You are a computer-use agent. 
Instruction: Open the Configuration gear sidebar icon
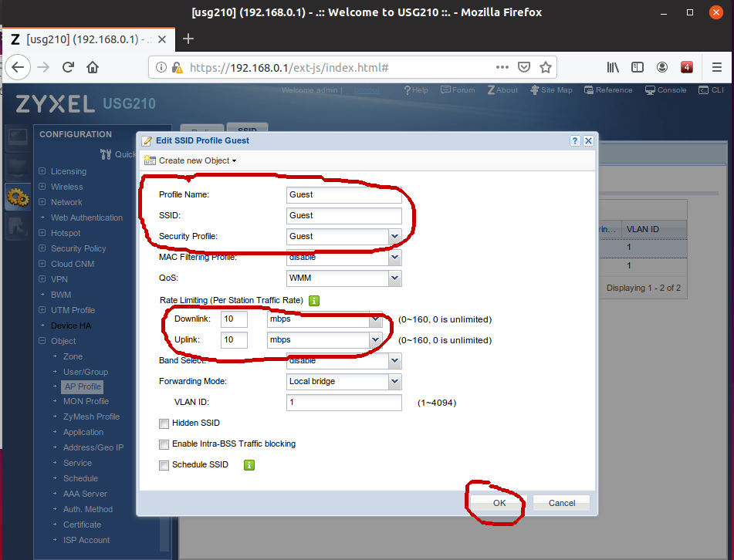(17, 197)
